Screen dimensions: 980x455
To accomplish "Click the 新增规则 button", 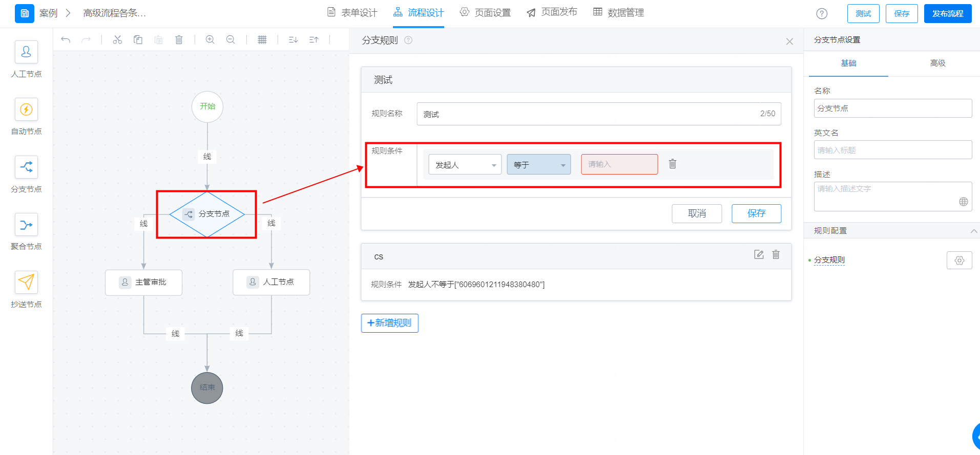I will click(x=390, y=323).
